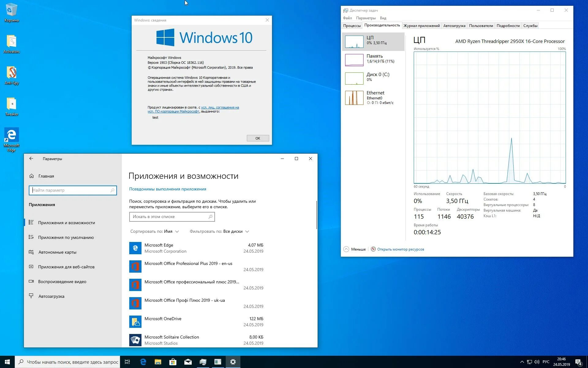Go back using the Settings back arrow
The width and height of the screenshot is (588, 368).
coord(31,159)
